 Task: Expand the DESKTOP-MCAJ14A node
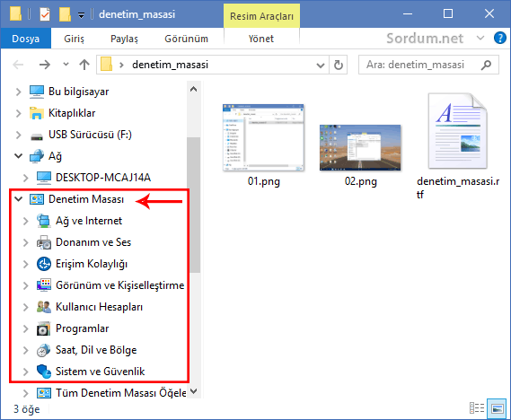[x=25, y=178]
